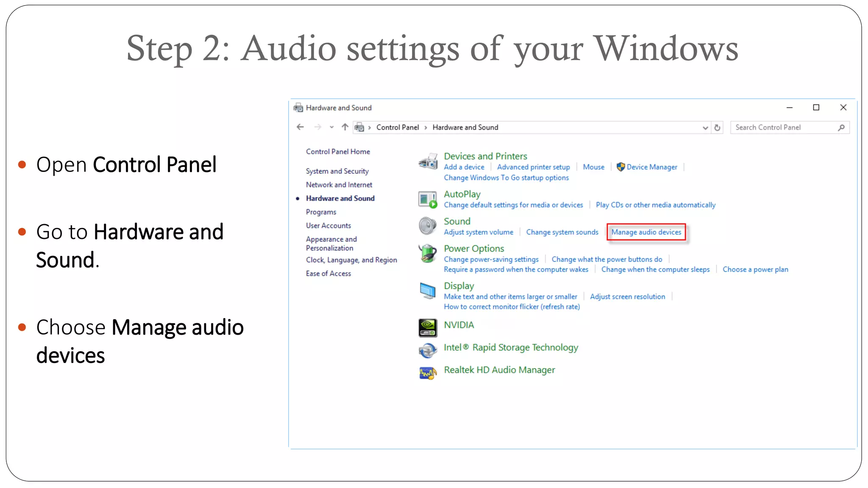Click the Sound speaker icon
Image resolution: width=868 pixels, height=488 pixels.
(427, 226)
